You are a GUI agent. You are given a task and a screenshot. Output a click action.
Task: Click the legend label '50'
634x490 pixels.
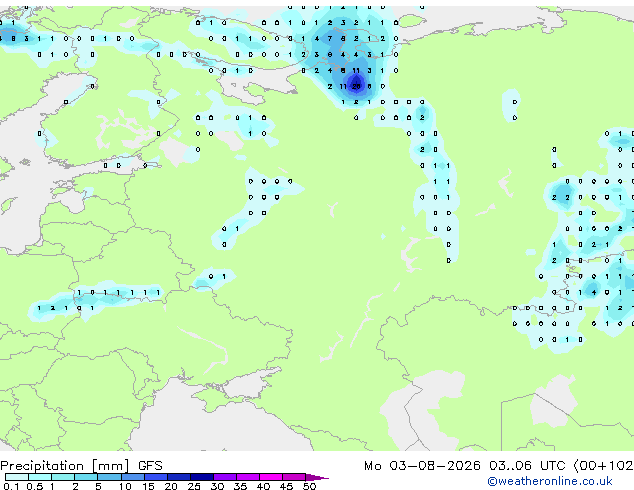310,486
